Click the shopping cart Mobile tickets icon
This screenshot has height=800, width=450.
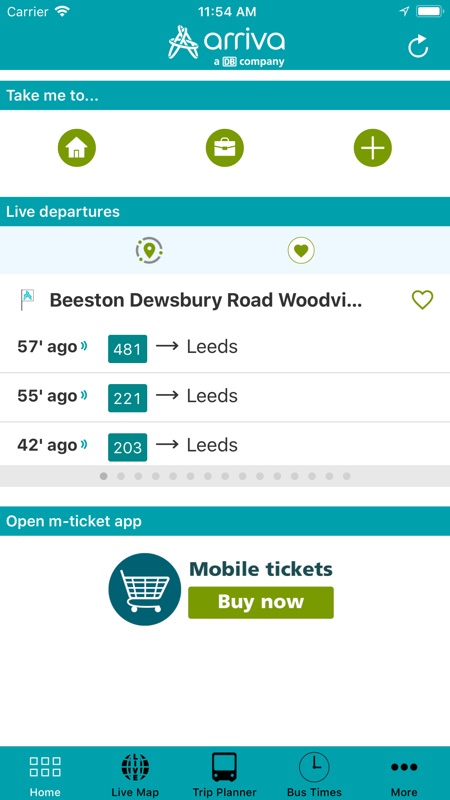coord(145,589)
